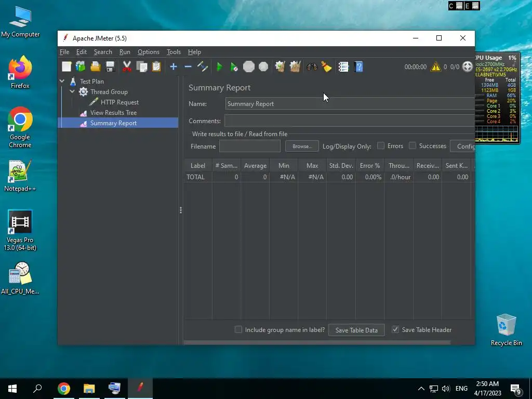Clear results with the gear broom icon
The image size is (532, 399).
(x=280, y=66)
